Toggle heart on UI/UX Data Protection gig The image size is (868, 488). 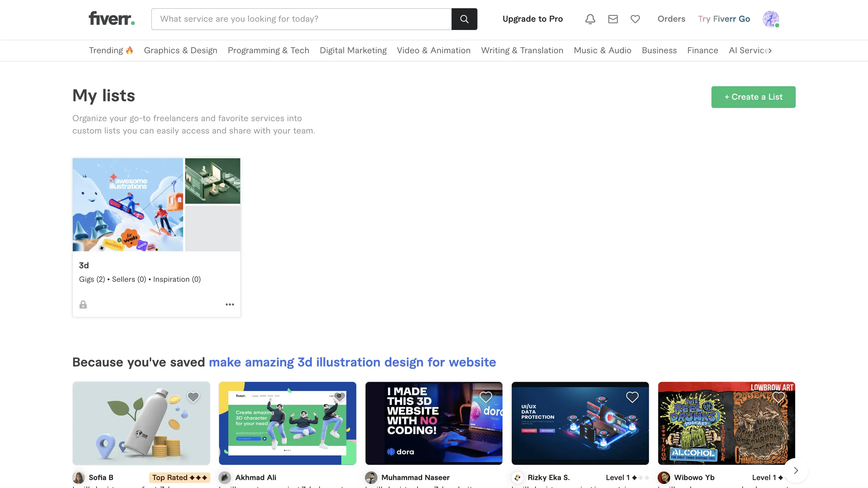632,397
